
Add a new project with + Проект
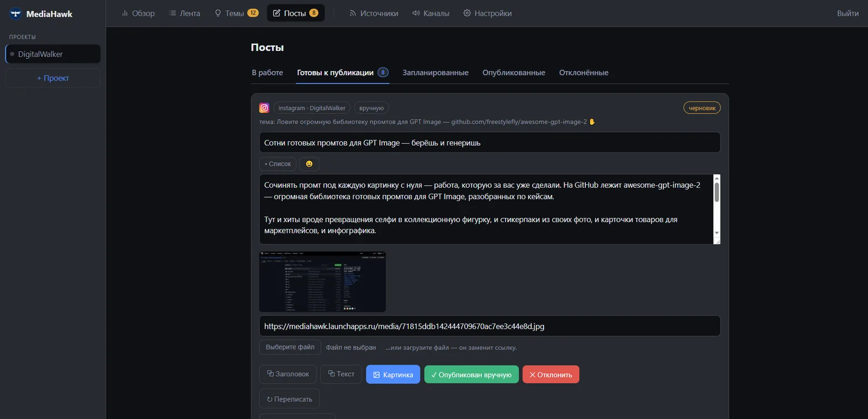53,78
